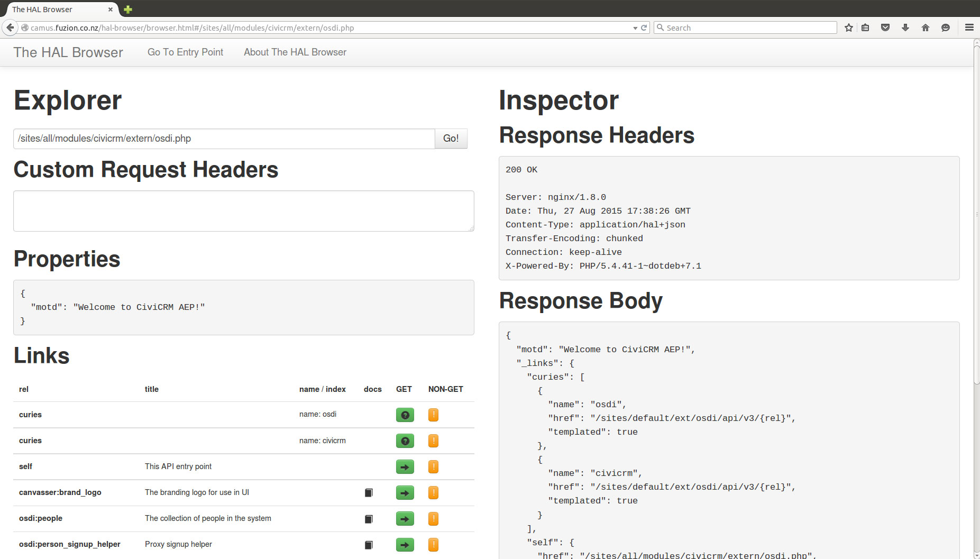Click the green GET button for curies osdi
980x559 pixels.
click(405, 415)
